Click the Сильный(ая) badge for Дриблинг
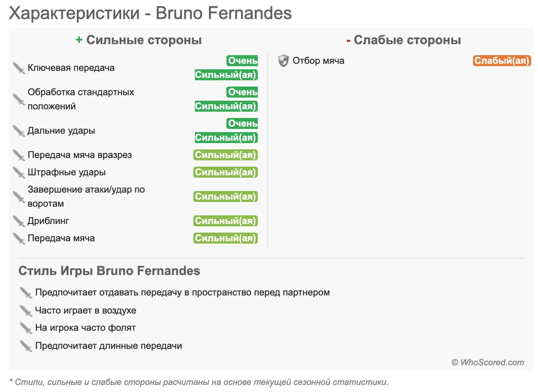The image size is (538, 392). pos(226,221)
